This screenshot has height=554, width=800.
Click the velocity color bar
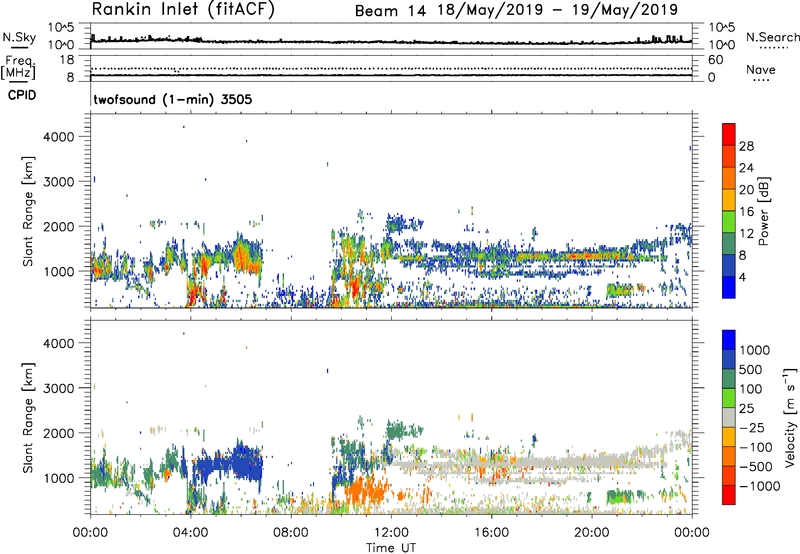[x=729, y=417]
